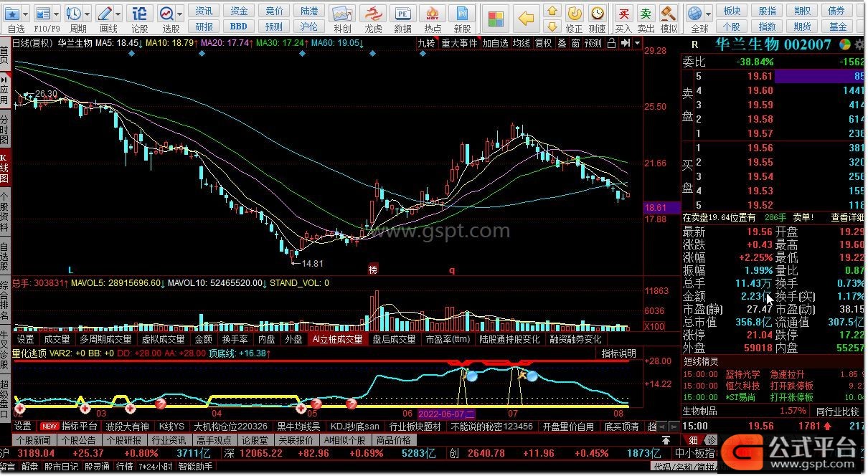The width and height of the screenshot is (868, 476).
Task: Click the 板块 sector toolbar button
Action: tap(732, 11)
